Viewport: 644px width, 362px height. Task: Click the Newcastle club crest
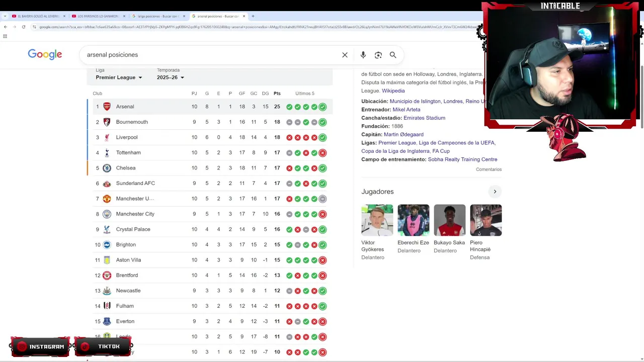[107, 291]
